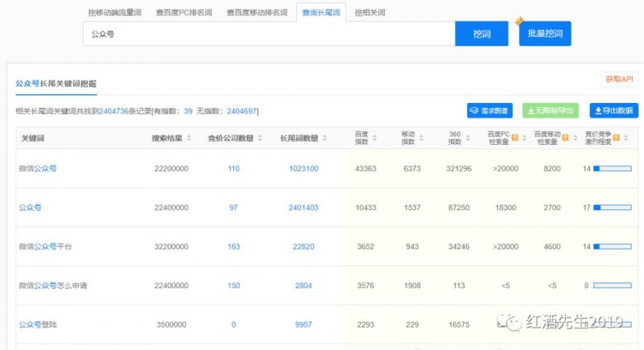Click help icon next to 百度移动检索量
Viewport: 644px width, 350px height.
click(565, 138)
